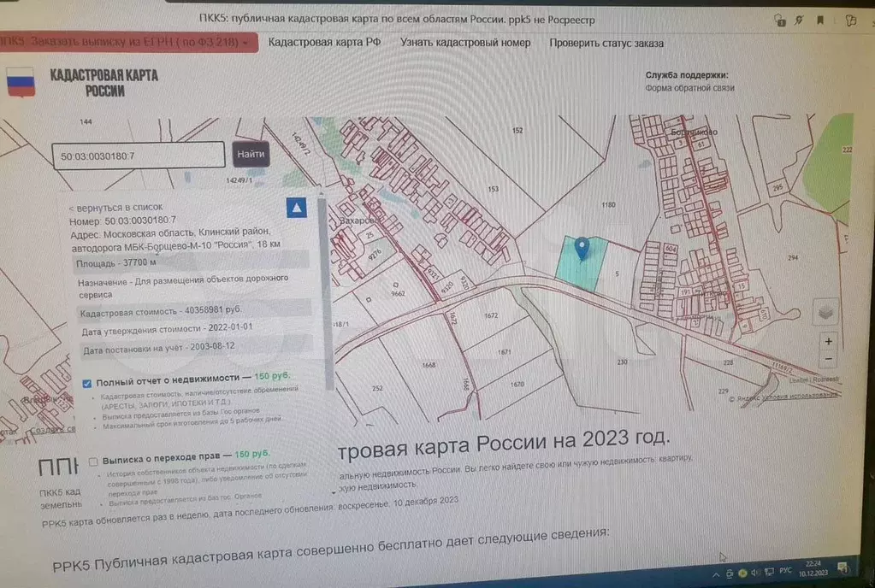
Task: Click 'Площадь - 37700 м' row
Action: (x=192, y=262)
